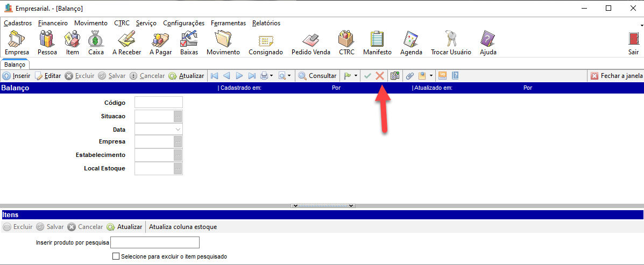Image resolution: width=644 pixels, height=265 pixels.
Task: Open the Relatórios menu
Action: [x=266, y=23]
